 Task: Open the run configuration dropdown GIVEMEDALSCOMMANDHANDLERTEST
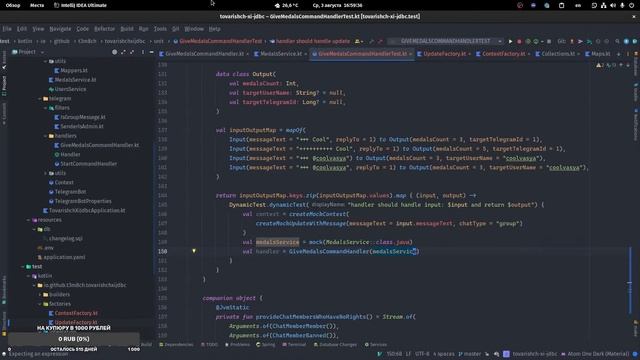(x=446, y=41)
